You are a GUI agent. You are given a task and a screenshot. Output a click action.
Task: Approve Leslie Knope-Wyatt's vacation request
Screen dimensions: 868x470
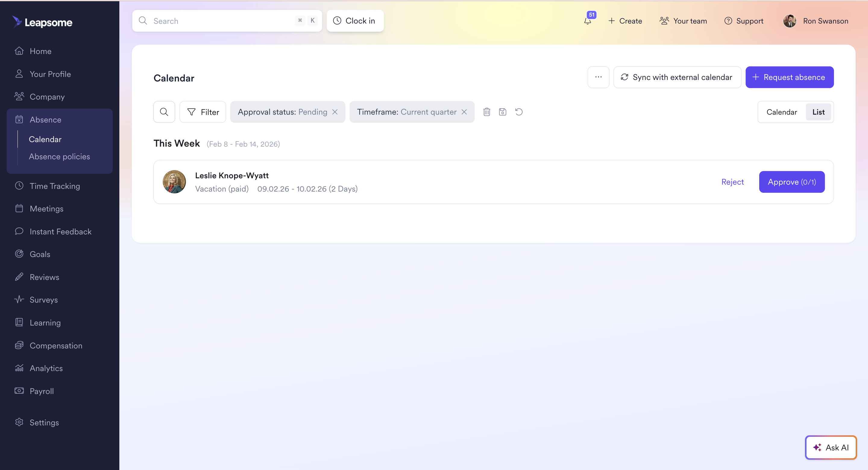791,182
